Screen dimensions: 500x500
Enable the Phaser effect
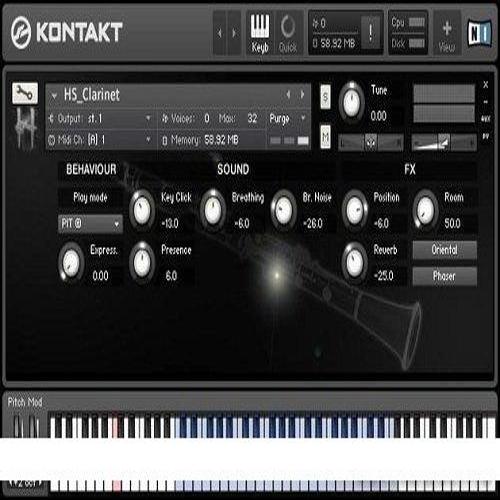click(444, 276)
